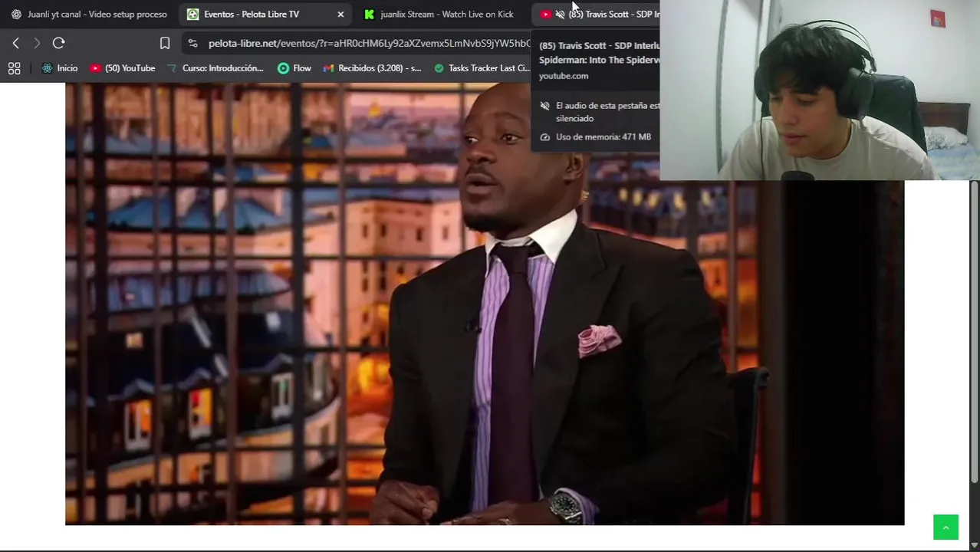Click the green scroll-to-top button

click(945, 527)
